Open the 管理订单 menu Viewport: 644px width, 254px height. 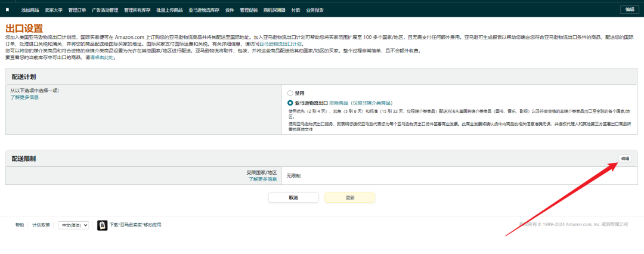pyautogui.click(x=77, y=10)
